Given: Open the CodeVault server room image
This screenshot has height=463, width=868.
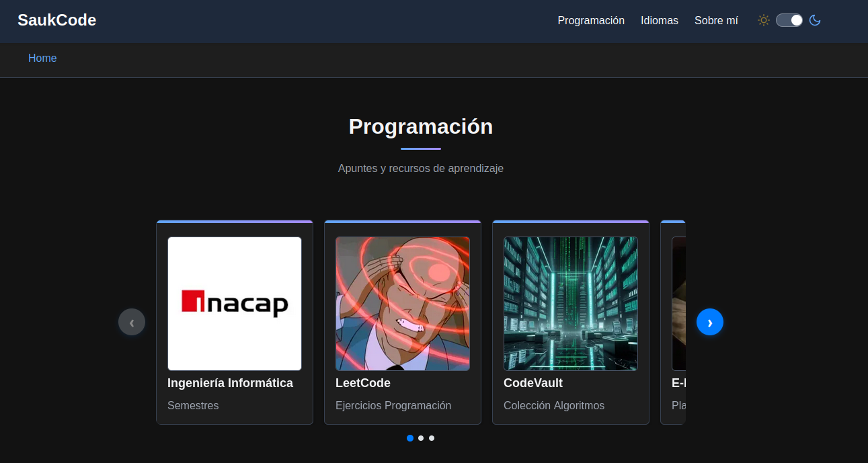Looking at the screenshot, I should 571,303.
